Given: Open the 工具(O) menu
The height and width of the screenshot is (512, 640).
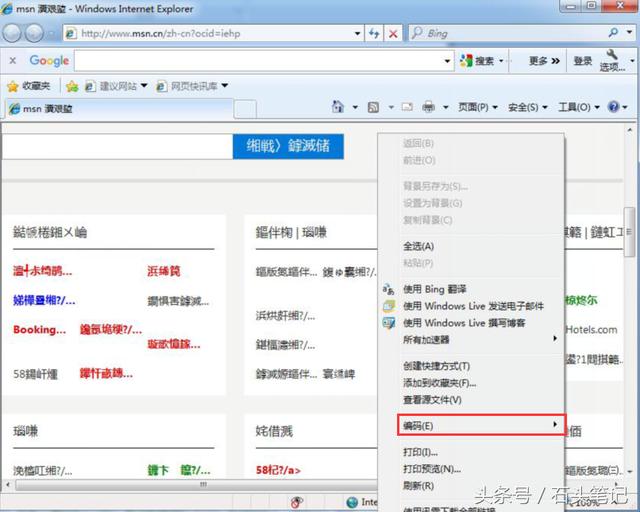Looking at the screenshot, I should click(578, 107).
